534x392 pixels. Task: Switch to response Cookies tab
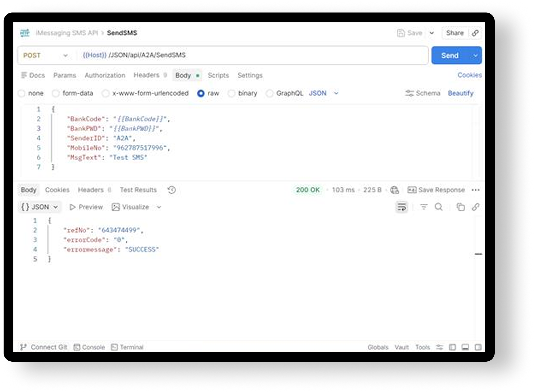tap(57, 190)
